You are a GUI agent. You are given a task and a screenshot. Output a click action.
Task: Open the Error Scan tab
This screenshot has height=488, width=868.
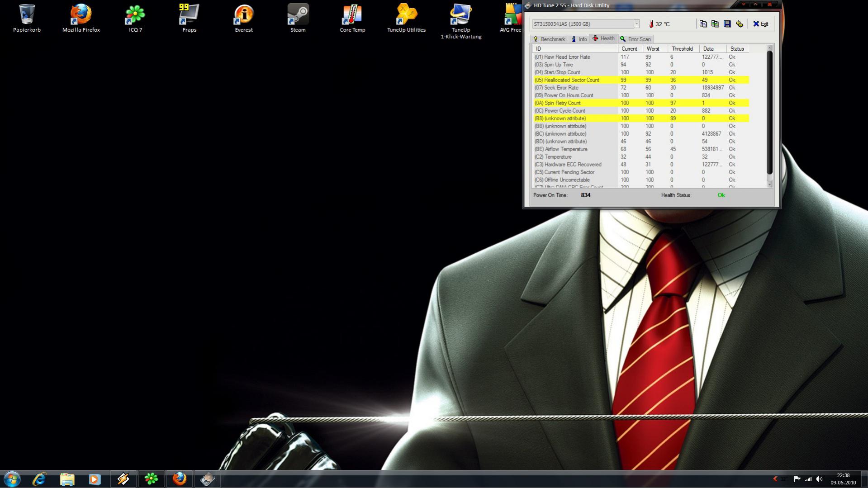click(x=635, y=39)
